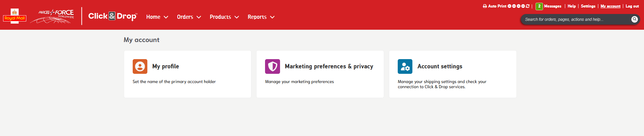Open the Messages link
Image resolution: width=644 pixels, height=136 pixels.
553,6
